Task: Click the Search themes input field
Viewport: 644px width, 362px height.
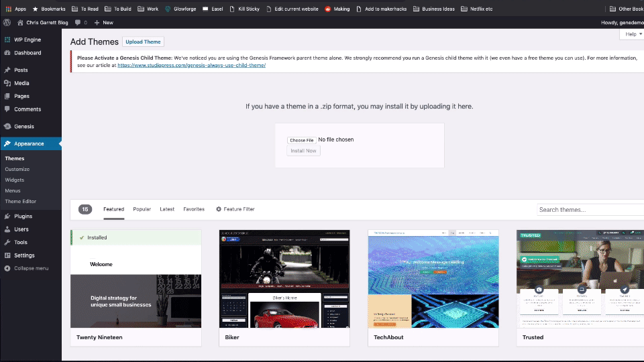Action: pos(590,210)
